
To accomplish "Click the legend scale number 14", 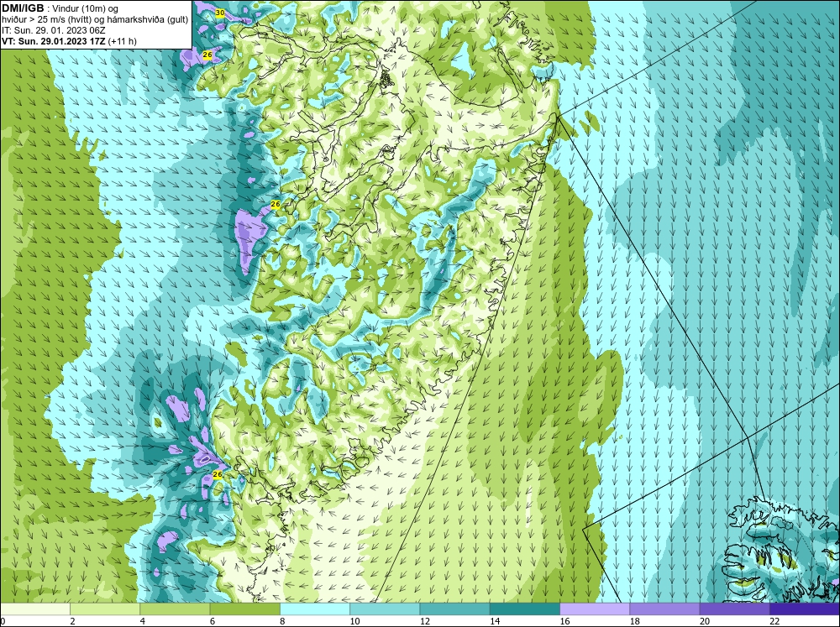I will [495, 621].
